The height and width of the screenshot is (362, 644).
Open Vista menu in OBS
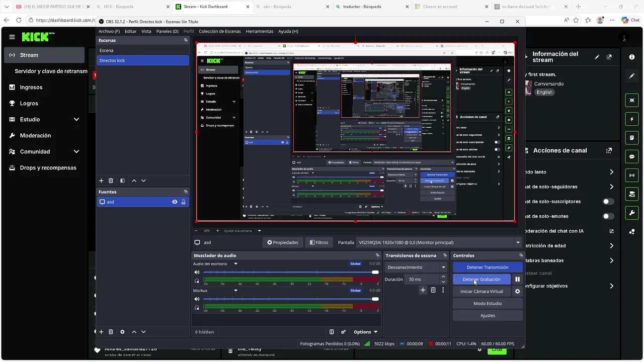coord(146,31)
